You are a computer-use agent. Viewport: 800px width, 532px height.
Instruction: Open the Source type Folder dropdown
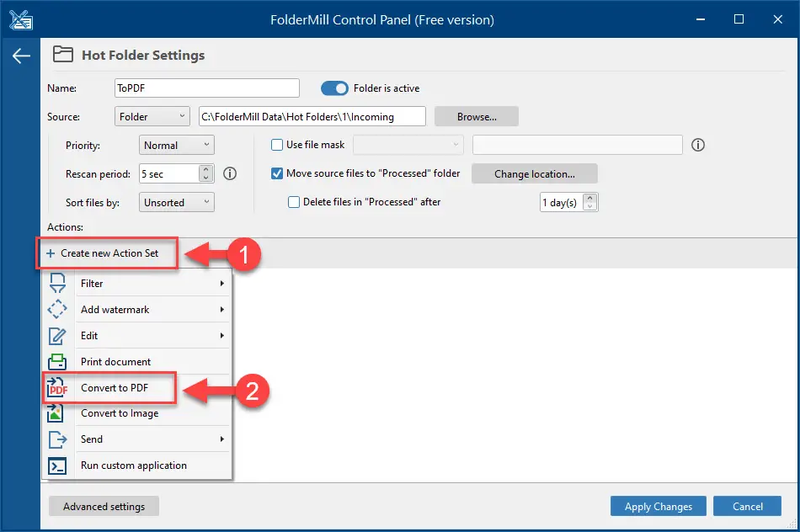[152, 116]
